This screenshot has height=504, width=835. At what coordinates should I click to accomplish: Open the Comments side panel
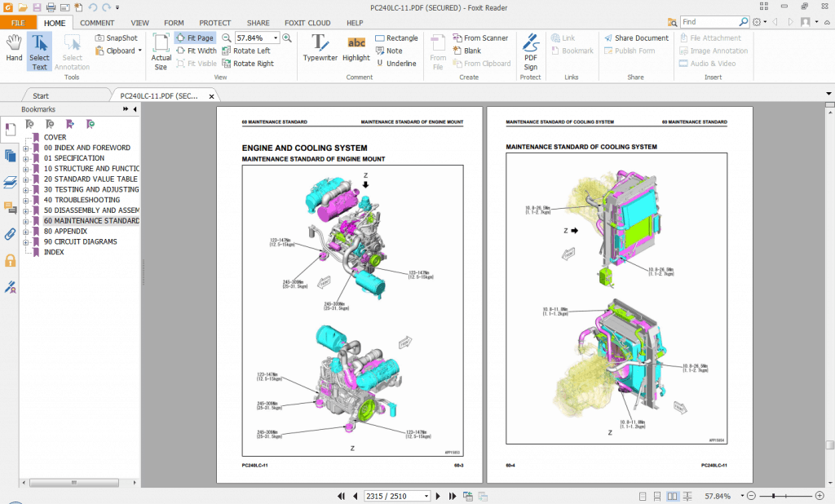point(10,208)
